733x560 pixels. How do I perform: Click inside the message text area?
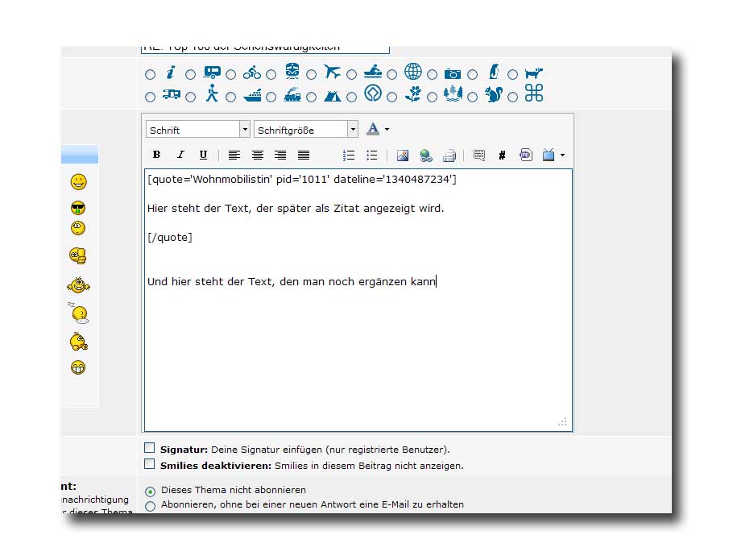(x=358, y=355)
